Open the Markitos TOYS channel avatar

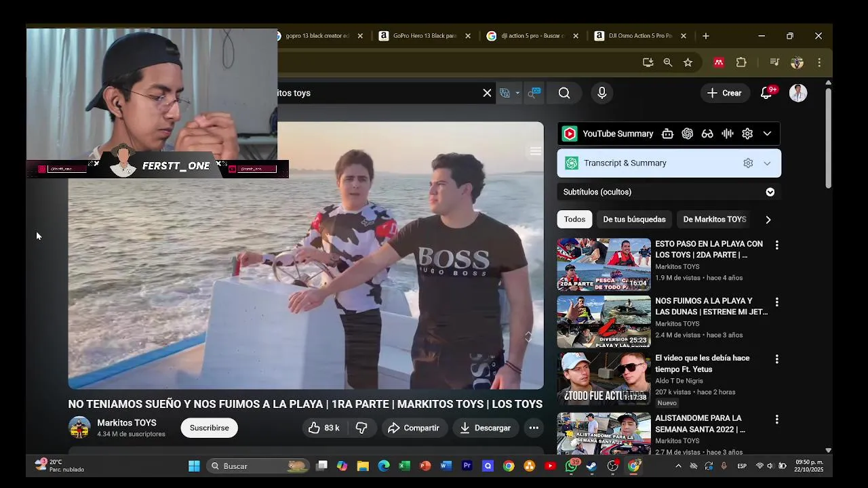pyautogui.click(x=79, y=428)
